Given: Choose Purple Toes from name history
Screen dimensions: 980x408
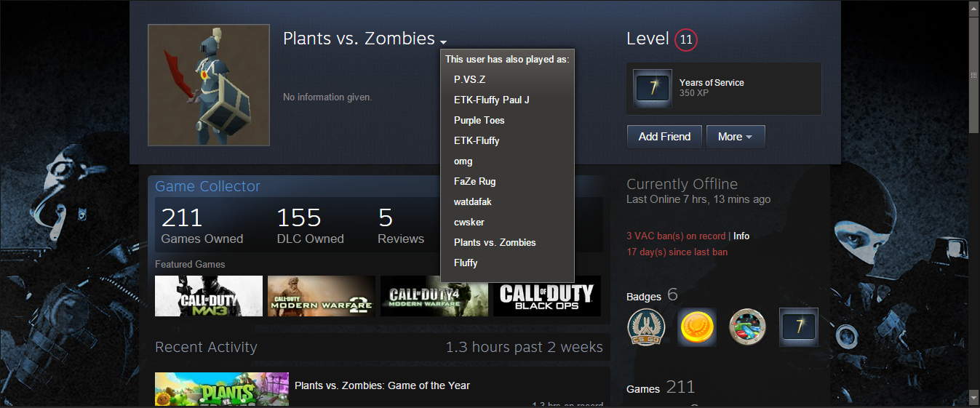Looking at the screenshot, I should [x=479, y=120].
